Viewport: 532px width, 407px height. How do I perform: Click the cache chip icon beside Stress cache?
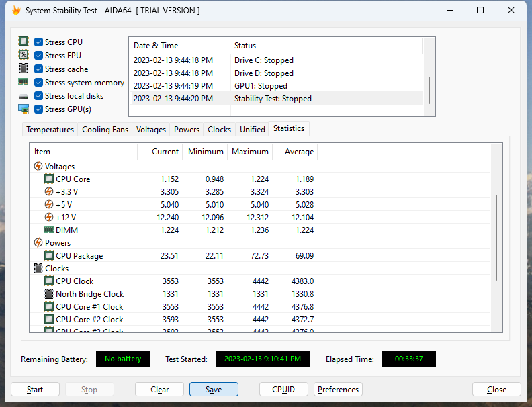tap(24, 69)
